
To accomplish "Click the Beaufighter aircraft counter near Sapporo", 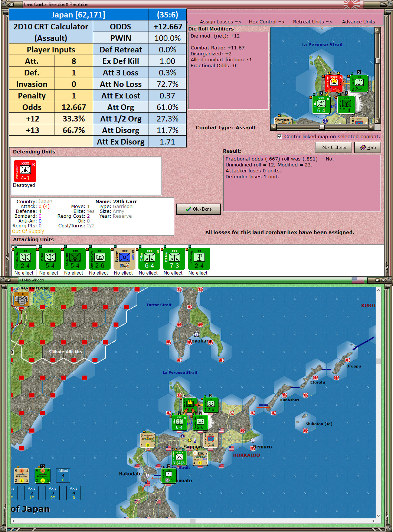I will click(200, 458).
